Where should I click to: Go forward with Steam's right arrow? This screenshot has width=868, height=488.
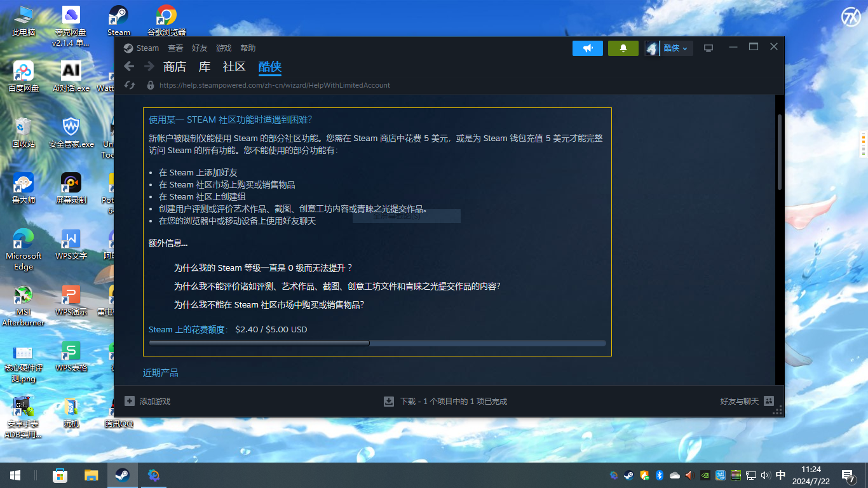coord(149,67)
